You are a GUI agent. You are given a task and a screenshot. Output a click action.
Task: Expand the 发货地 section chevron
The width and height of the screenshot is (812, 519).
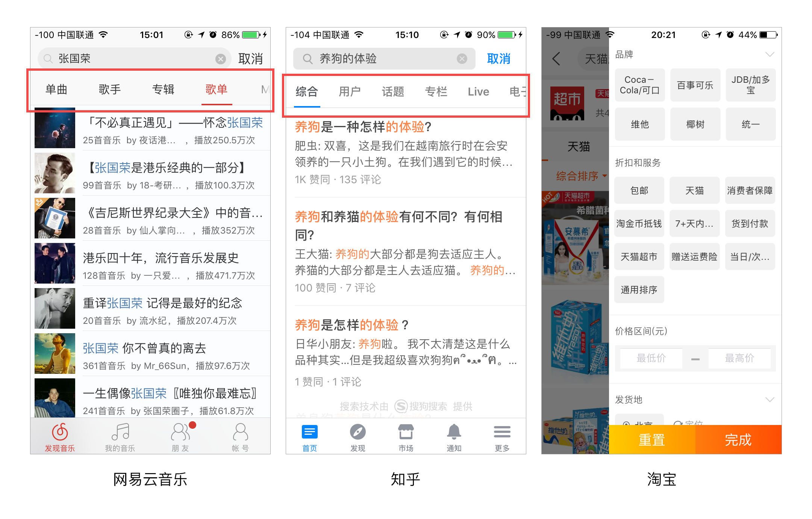pyautogui.click(x=770, y=399)
